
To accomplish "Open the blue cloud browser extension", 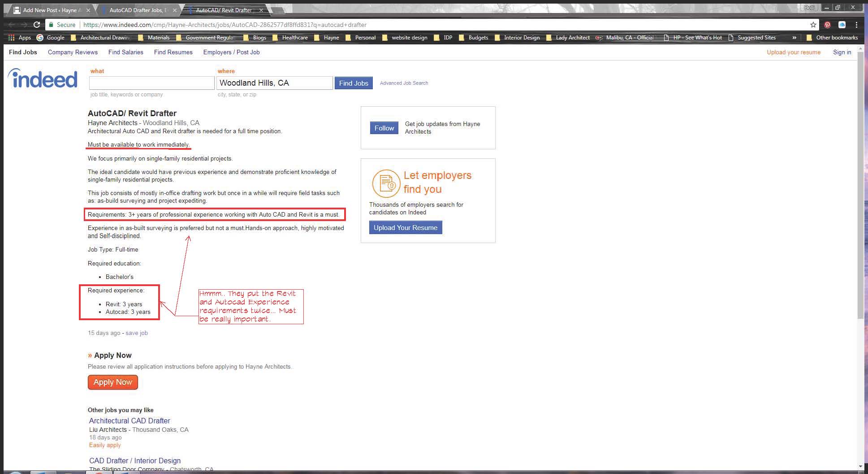I will point(842,25).
